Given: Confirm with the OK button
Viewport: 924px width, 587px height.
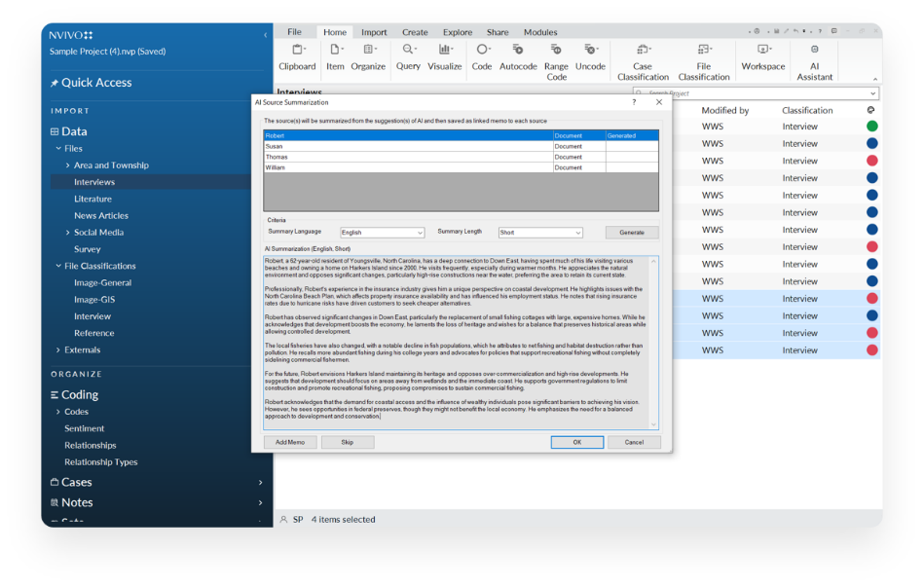Looking at the screenshot, I should [577, 442].
